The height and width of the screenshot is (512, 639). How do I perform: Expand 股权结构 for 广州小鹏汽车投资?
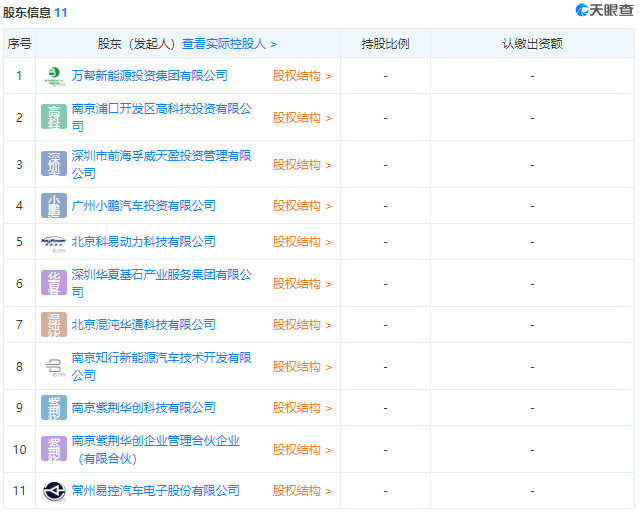[302, 206]
